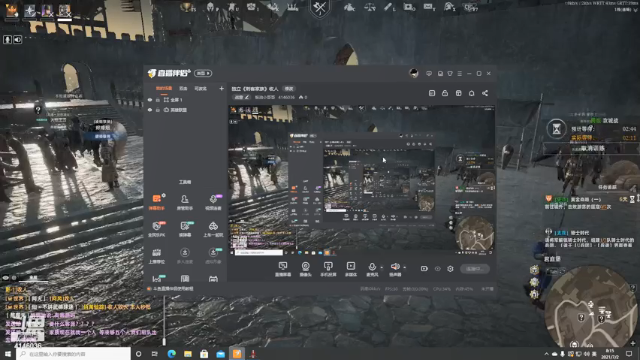Switch to the My Scenes tab
This screenshot has height=360, width=640.
(164, 89)
